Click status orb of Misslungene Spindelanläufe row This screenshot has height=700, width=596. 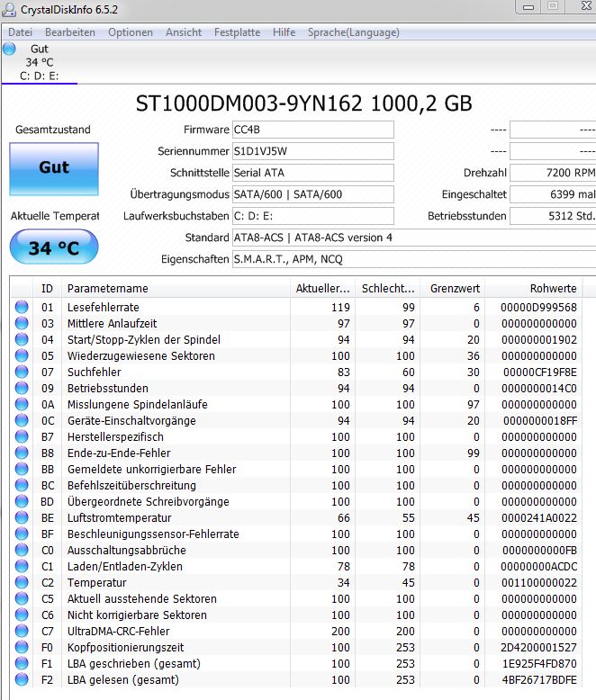[22, 404]
